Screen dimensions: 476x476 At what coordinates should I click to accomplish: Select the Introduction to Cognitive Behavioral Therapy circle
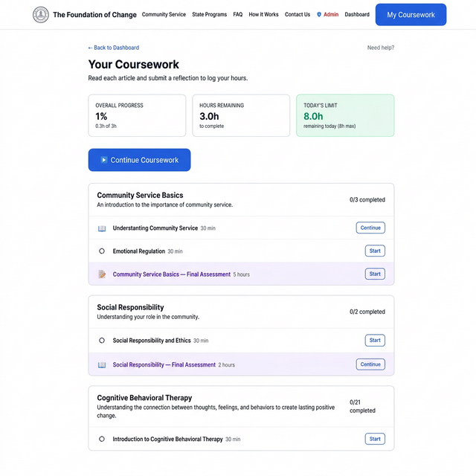102,440
